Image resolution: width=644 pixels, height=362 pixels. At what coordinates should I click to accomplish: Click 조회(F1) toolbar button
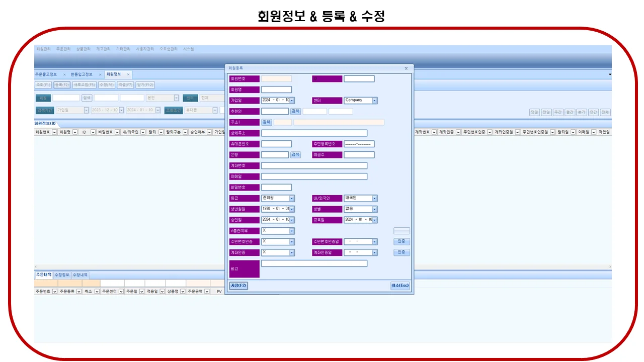(x=43, y=85)
